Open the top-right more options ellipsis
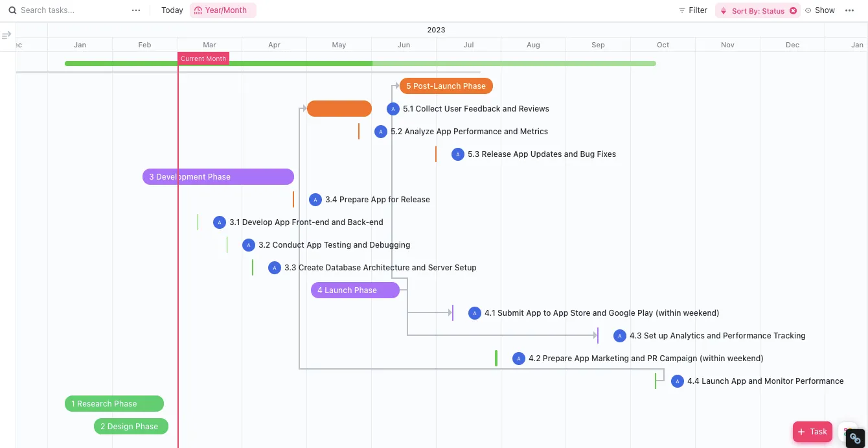The image size is (868, 448). 850,10
